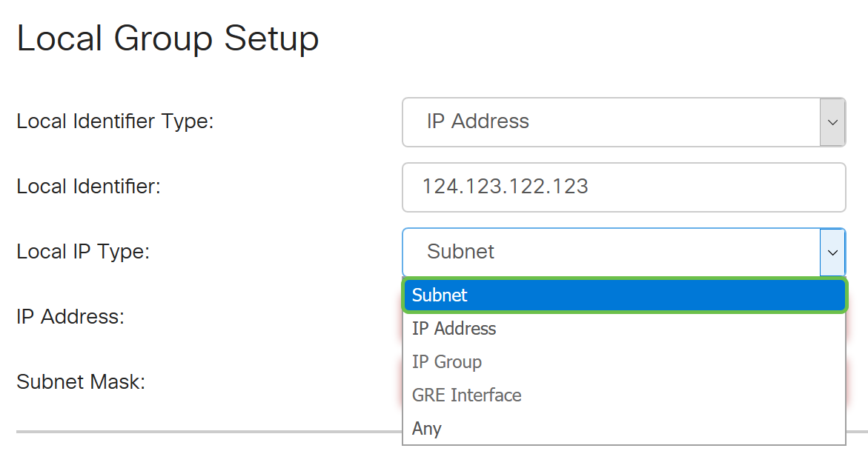Choose the Any option in the list
Viewport: 868px width, 451px height.
pyautogui.click(x=427, y=429)
